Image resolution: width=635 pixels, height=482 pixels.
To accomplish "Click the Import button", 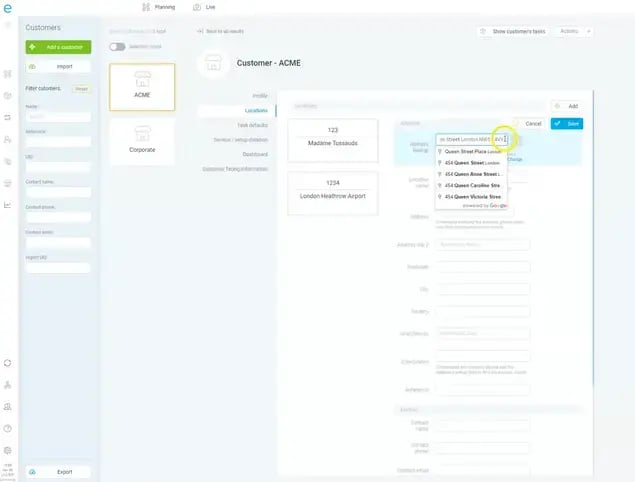I will (x=58, y=66).
